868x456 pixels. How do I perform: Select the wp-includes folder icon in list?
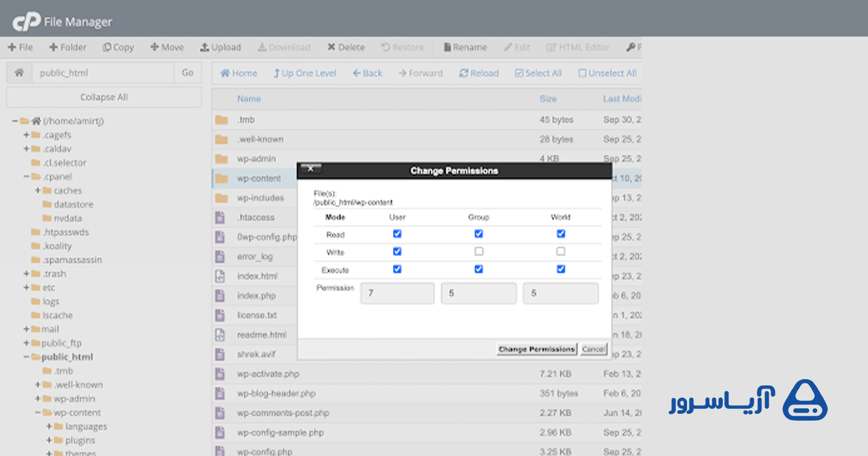(x=221, y=198)
